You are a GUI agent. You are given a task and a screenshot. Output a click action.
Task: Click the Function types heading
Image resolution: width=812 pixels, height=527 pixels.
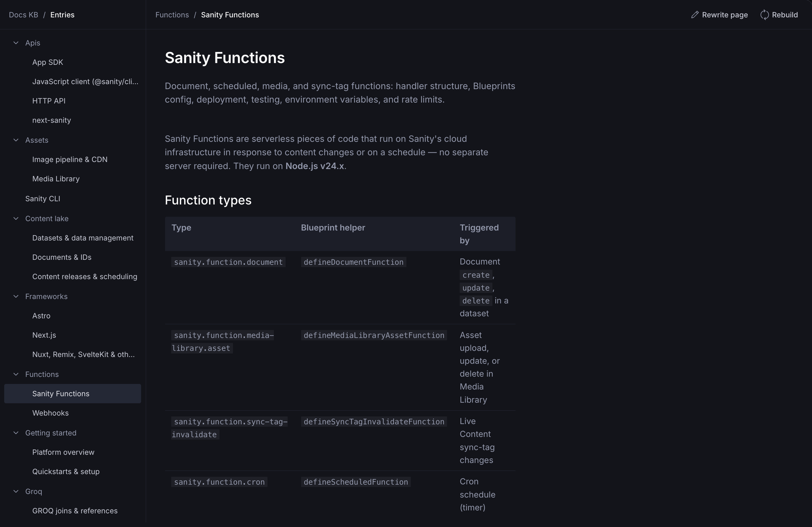tap(208, 200)
